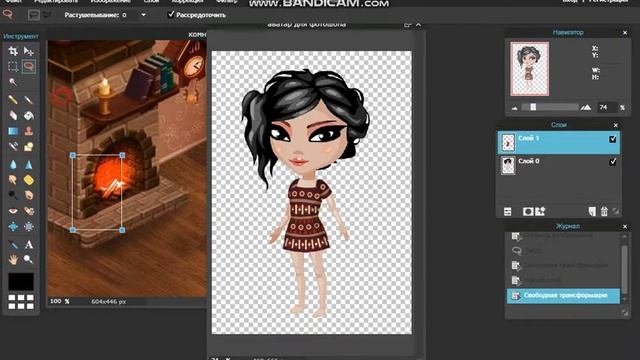This screenshot has width=640, height=360.
Task: Click the navigator preview thumbnail
Action: [529, 69]
